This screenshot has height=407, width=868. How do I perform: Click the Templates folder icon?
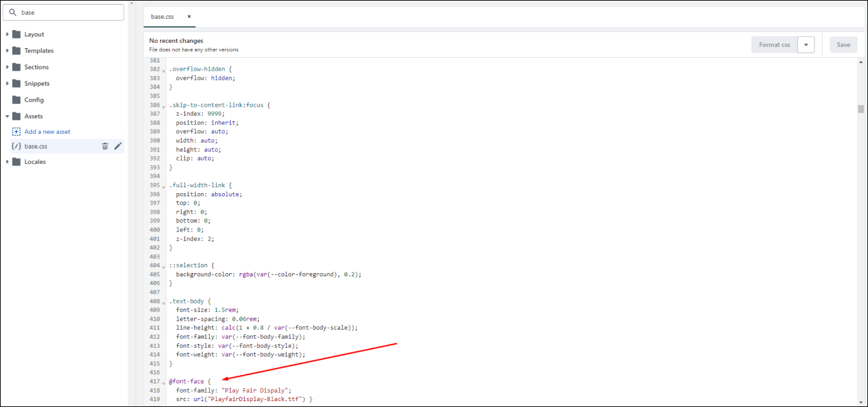pos(16,51)
